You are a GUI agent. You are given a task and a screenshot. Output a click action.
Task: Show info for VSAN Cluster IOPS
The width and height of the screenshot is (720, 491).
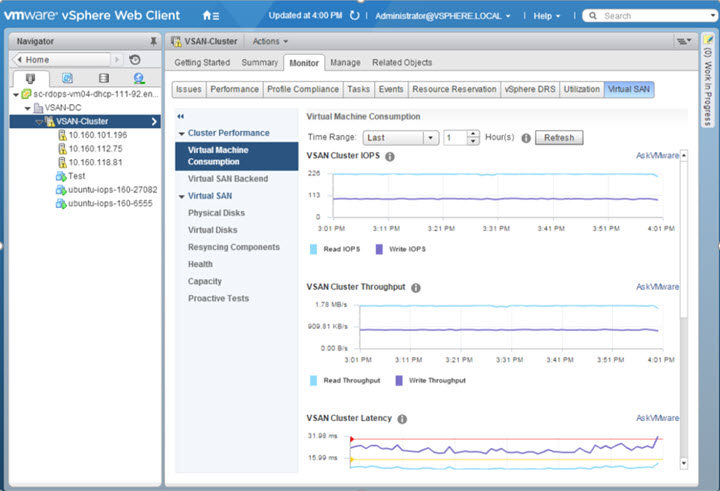click(390, 157)
